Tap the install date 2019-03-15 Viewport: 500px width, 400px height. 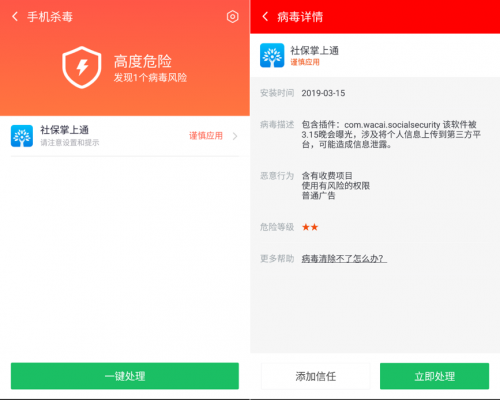[323, 93]
